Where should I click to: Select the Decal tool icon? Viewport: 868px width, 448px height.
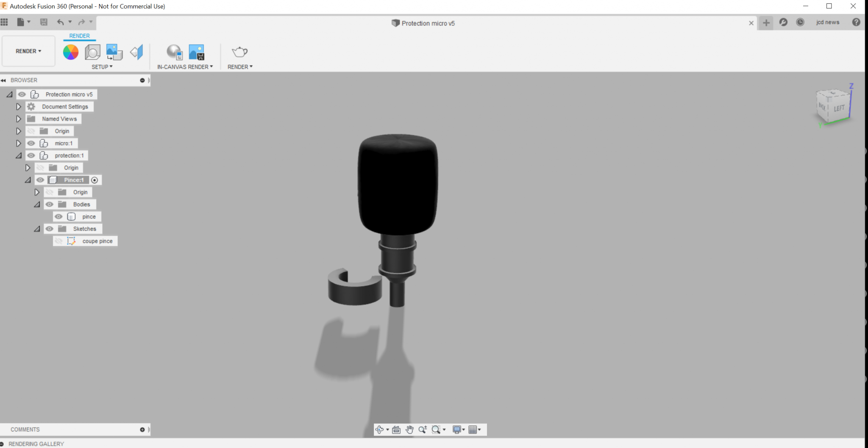pos(114,52)
